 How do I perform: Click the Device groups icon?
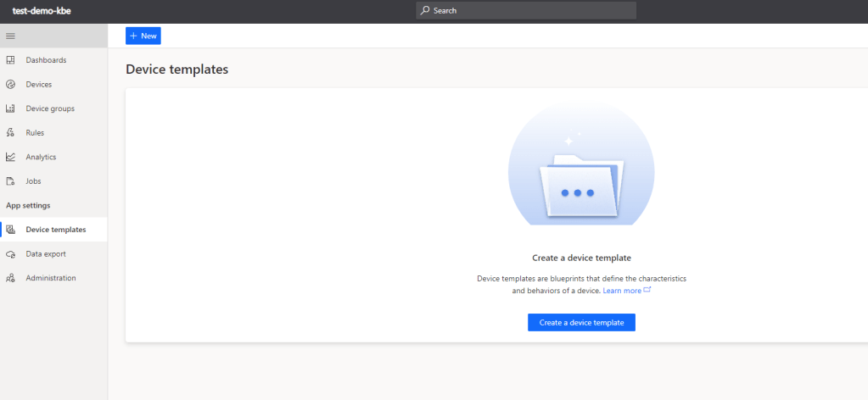coord(10,108)
